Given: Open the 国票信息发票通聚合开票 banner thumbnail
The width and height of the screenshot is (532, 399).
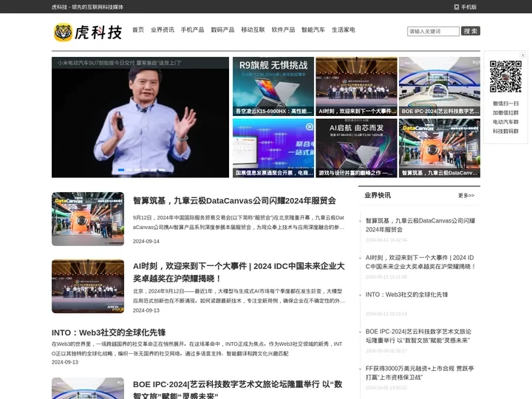Looking at the screenshot, I should [273, 148].
